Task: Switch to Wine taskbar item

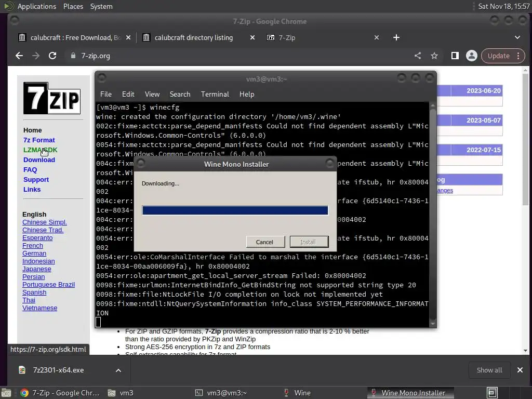Action: (297, 393)
